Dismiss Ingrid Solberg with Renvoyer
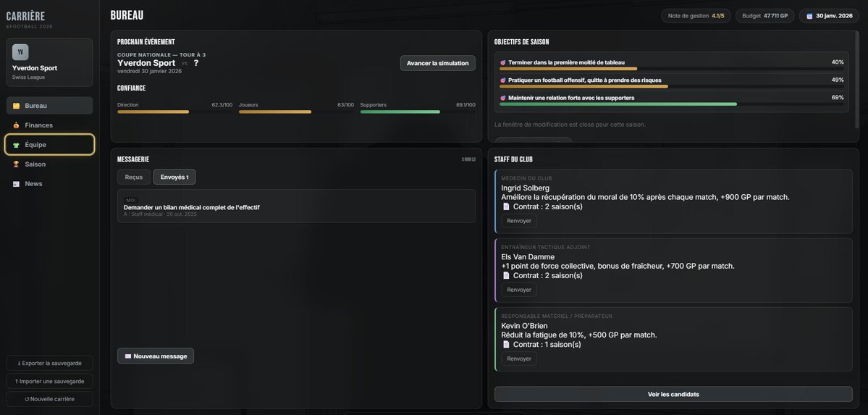Screen dimensions: 868x415 tap(518, 220)
